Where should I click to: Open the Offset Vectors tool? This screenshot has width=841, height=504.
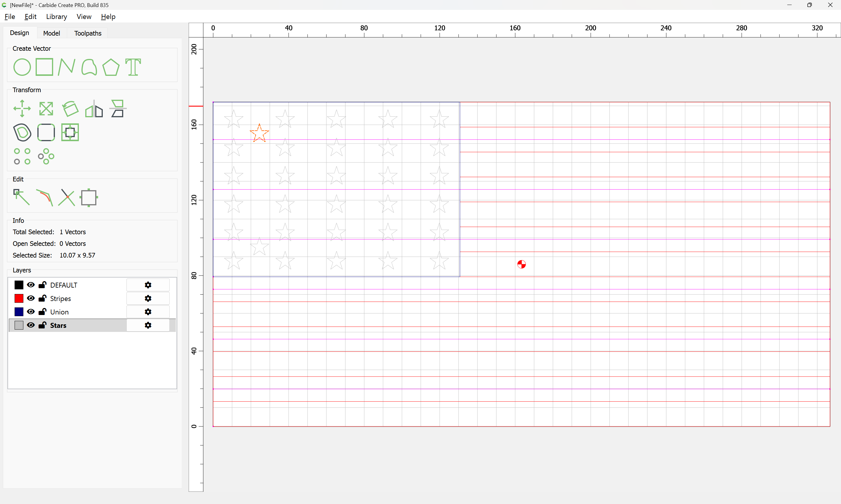(22, 132)
